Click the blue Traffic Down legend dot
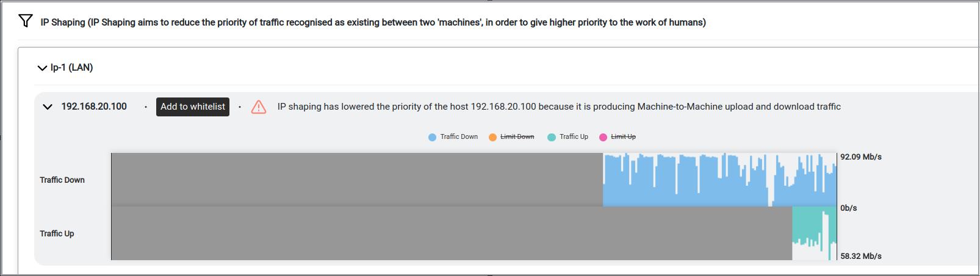 [432, 137]
